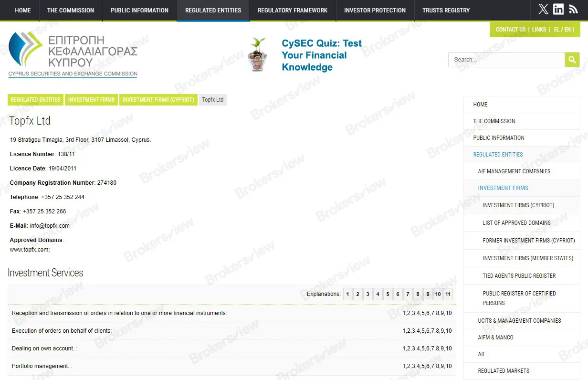Select explanation number 9
Image resolution: width=588 pixels, height=380 pixels.
tap(428, 294)
